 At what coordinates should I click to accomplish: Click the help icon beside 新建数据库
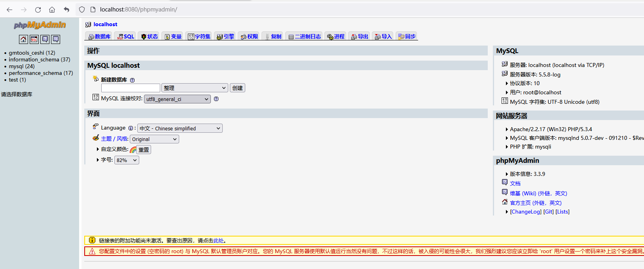coord(133,80)
